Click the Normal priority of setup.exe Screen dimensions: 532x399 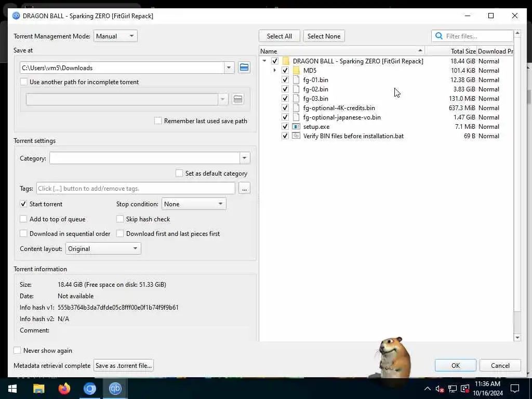tap(488, 127)
